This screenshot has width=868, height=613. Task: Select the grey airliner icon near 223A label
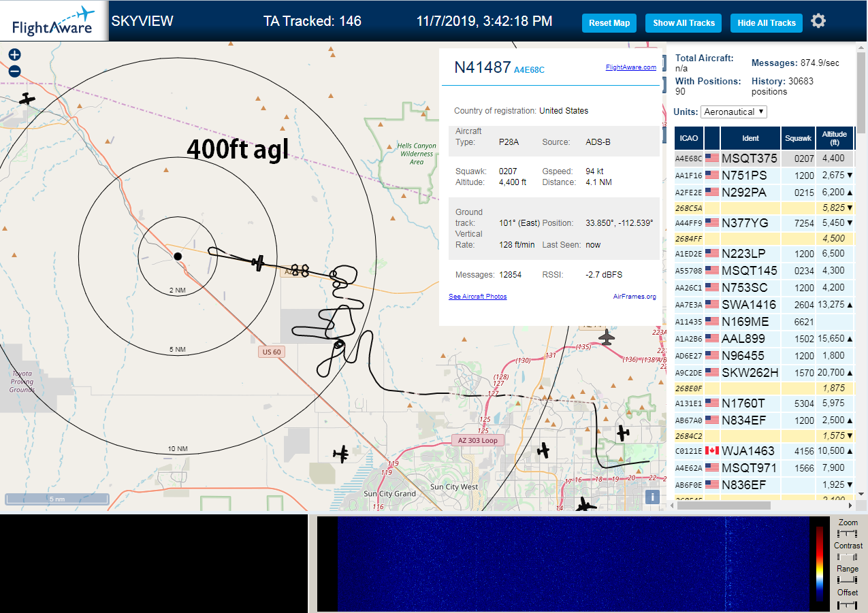(x=607, y=336)
